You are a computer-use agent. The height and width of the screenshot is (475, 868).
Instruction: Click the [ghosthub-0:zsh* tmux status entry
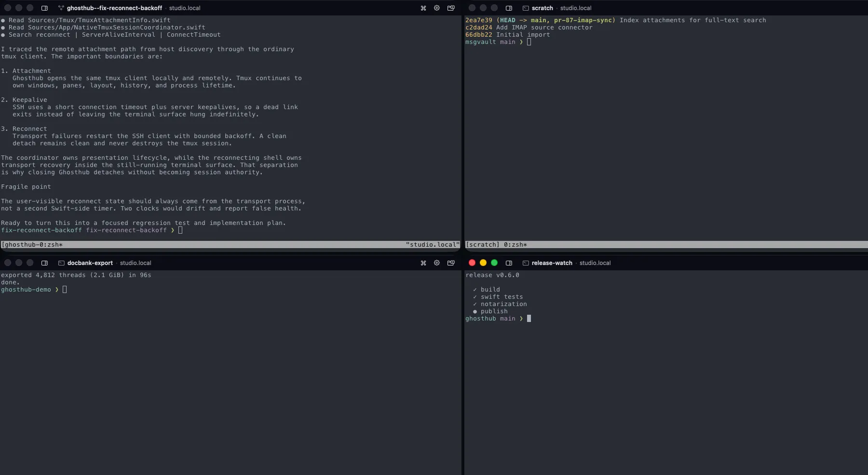click(x=32, y=245)
